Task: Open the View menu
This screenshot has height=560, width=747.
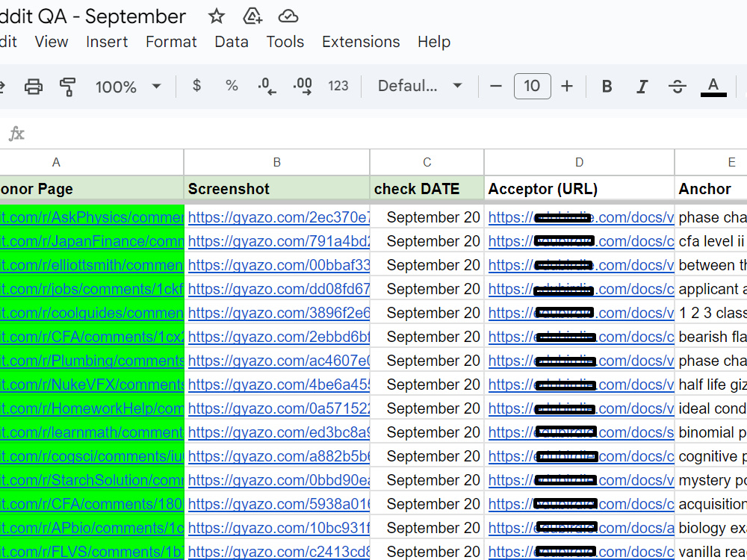Action: tap(52, 42)
